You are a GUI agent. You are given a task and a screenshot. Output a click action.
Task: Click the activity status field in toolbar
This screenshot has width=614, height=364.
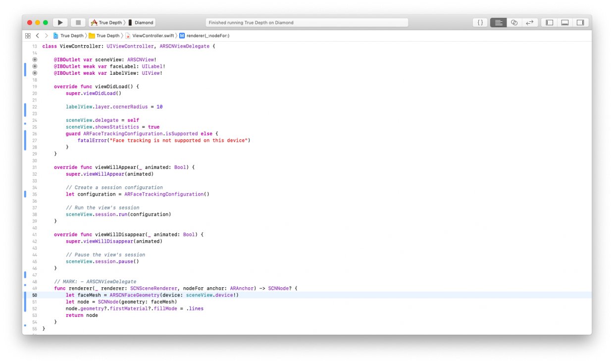[307, 23]
